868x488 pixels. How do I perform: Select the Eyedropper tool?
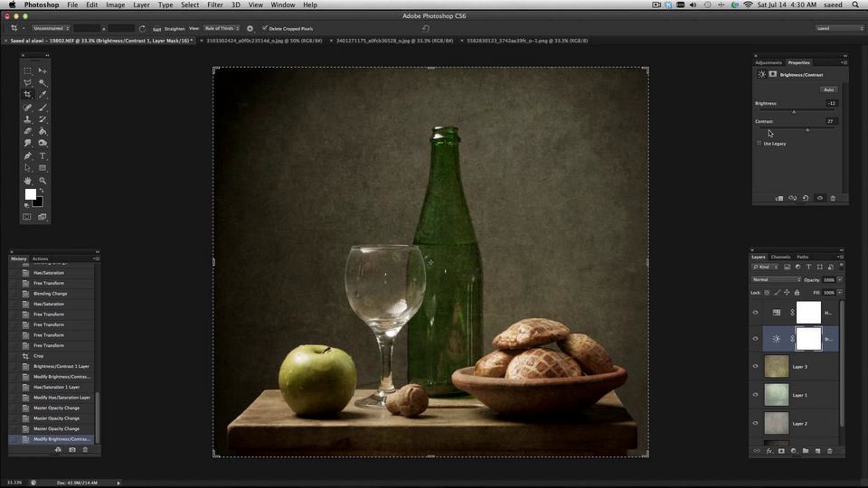coord(42,95)
